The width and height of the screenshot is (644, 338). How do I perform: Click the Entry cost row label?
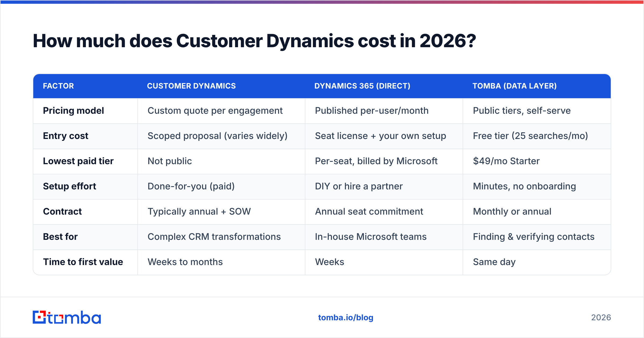(x=65, y=136)
